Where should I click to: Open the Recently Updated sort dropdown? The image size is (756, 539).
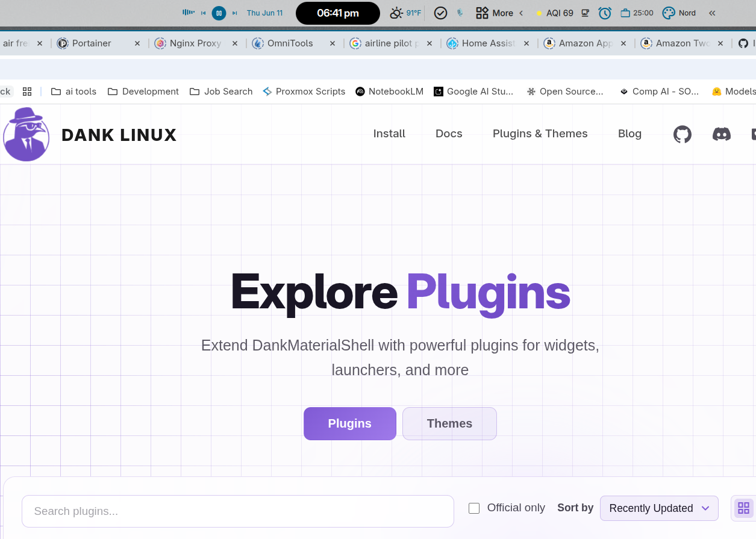tap(659, 508)
